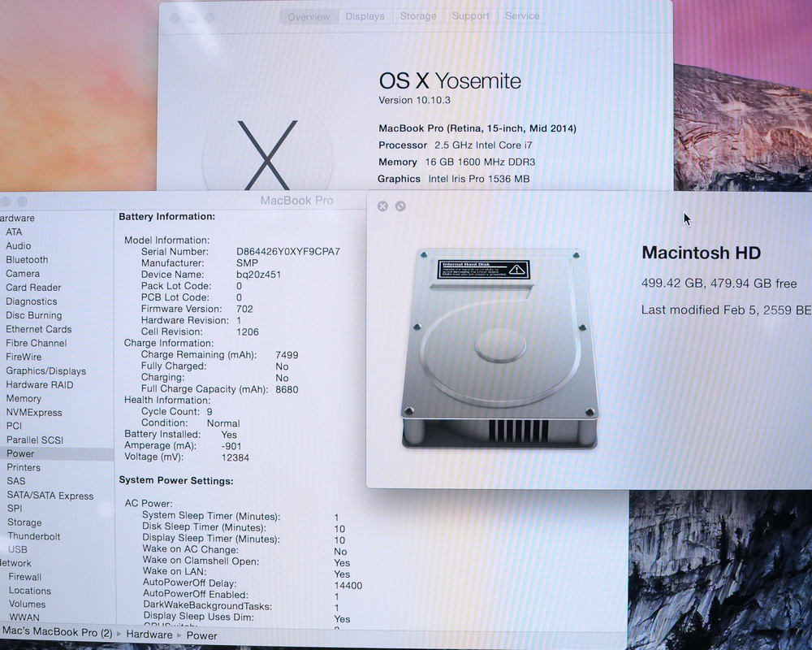Screen dimensions: 812x650
Task: Collapse the Hardware category header
Action: [x=17, y=219]
